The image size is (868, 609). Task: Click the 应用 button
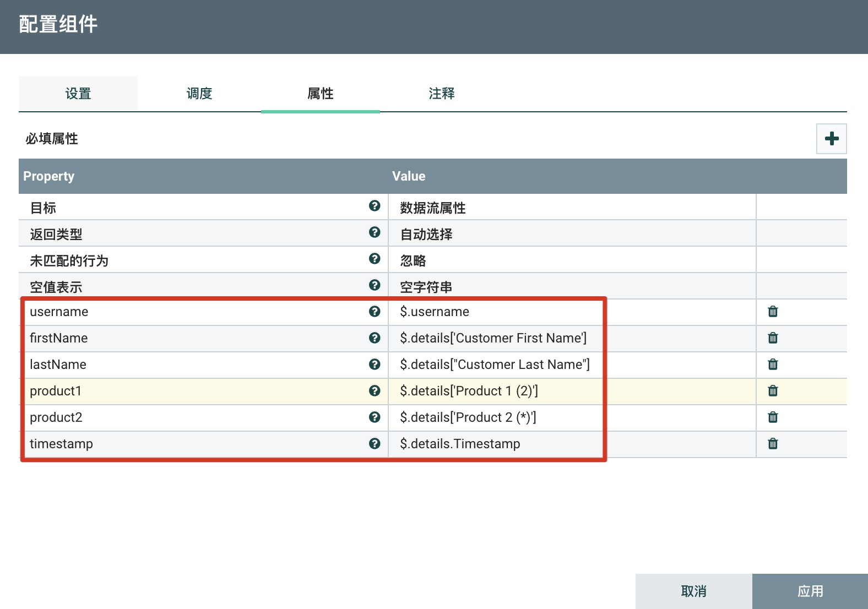tap(810, 591)
